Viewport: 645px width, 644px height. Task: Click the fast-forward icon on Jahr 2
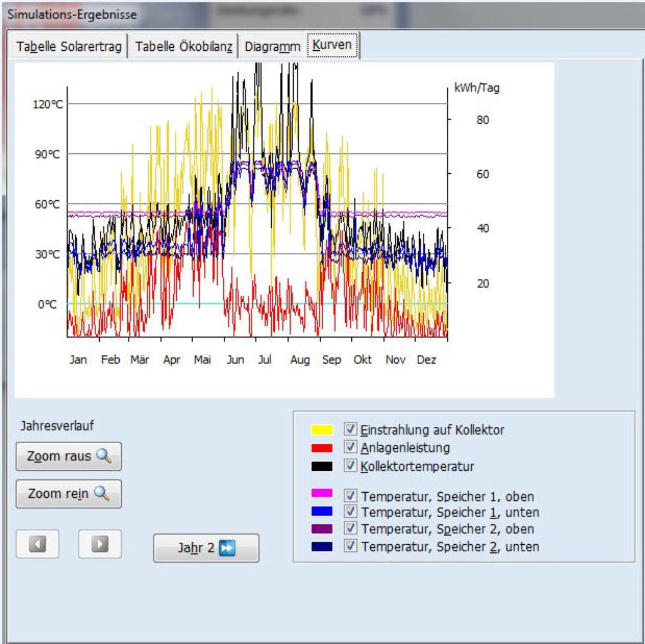pyautogui.click(x=227, y=548)
